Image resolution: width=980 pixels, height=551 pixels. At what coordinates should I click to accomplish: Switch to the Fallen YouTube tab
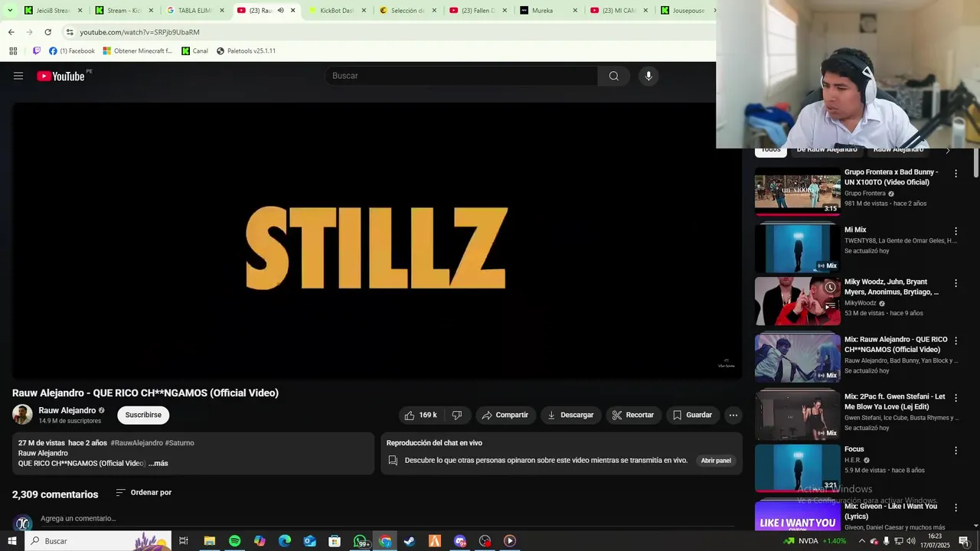(477, 11)
